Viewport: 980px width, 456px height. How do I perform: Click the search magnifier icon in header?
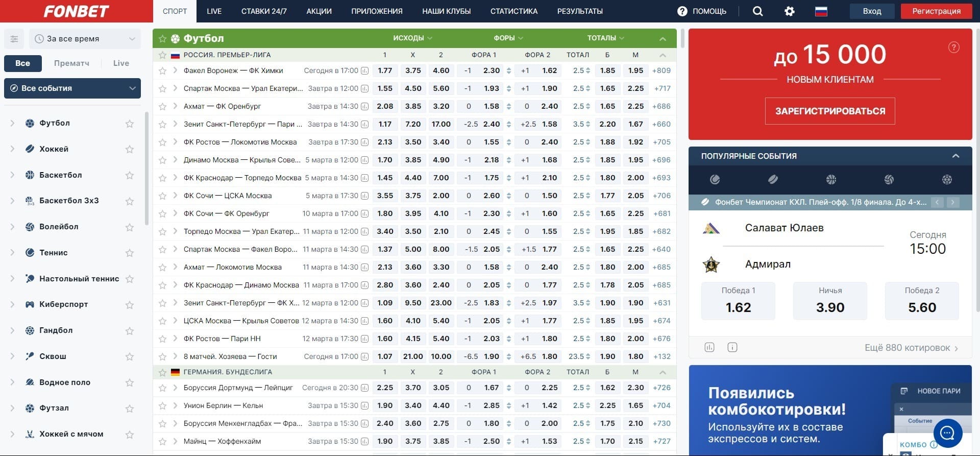coord(757,11)
